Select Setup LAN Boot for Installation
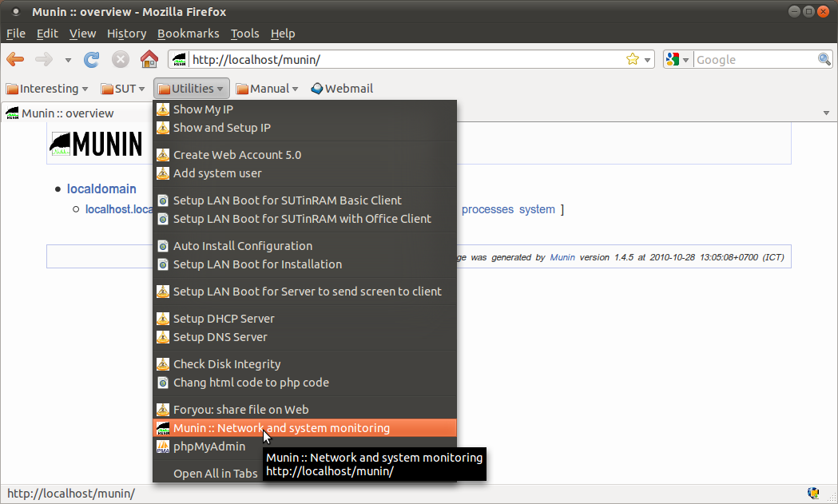Screen dimensions: 838x504 coord(304,264)
